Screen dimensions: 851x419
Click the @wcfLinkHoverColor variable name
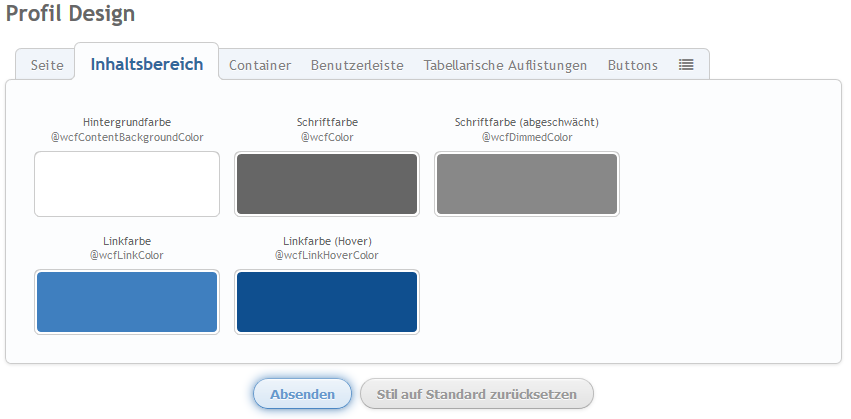(327, 256)
